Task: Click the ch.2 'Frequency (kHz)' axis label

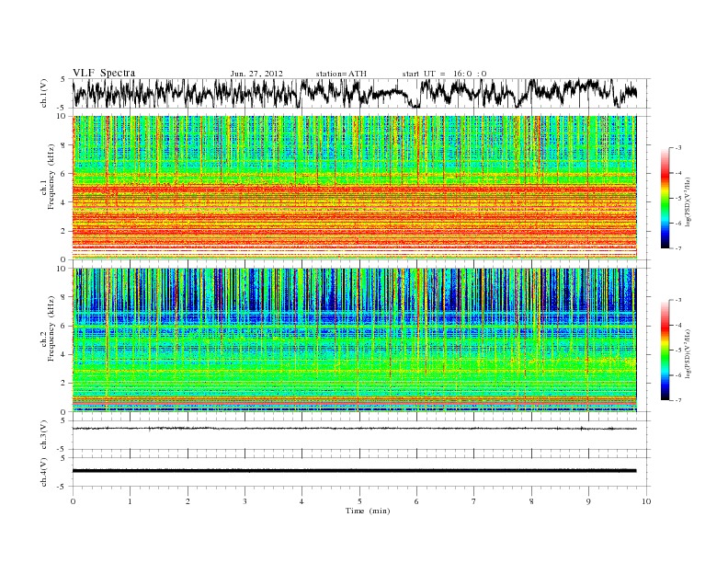Action: pyautogui.click(x=51, y=328)
